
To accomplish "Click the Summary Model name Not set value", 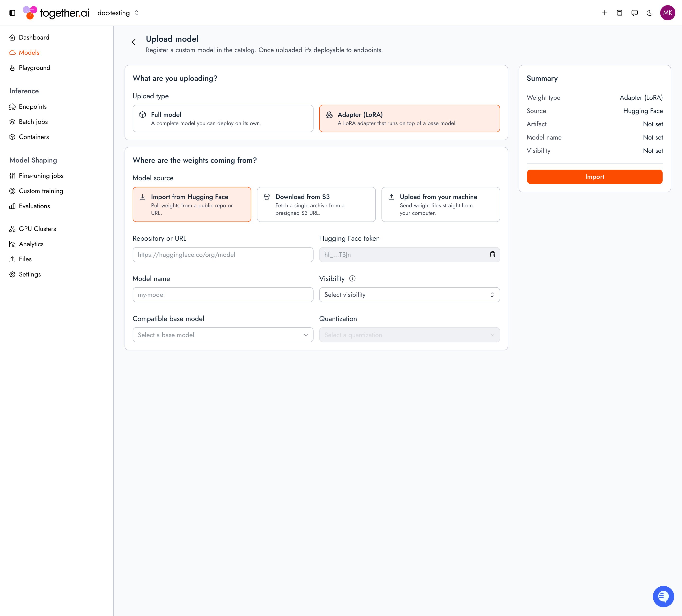I will (x=653, y=137).
